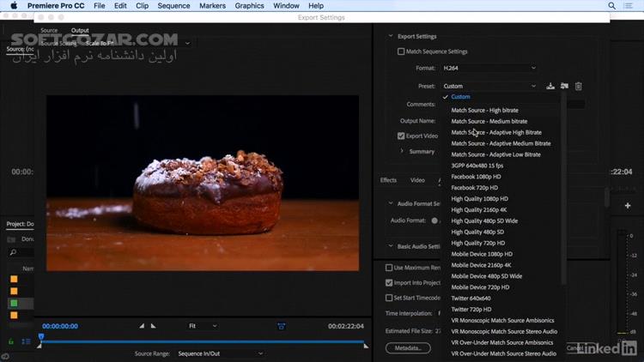644x362 pixels.
Task: Enable Use Maximum Render Quality checkbox
Action: pyautogui.click(x=389, y=268)
